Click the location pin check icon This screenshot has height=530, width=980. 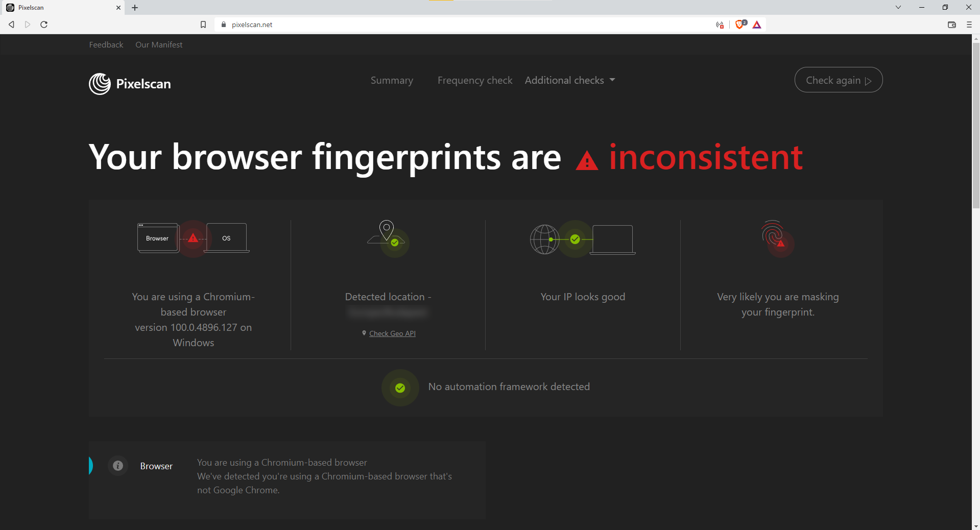(395, 243)
